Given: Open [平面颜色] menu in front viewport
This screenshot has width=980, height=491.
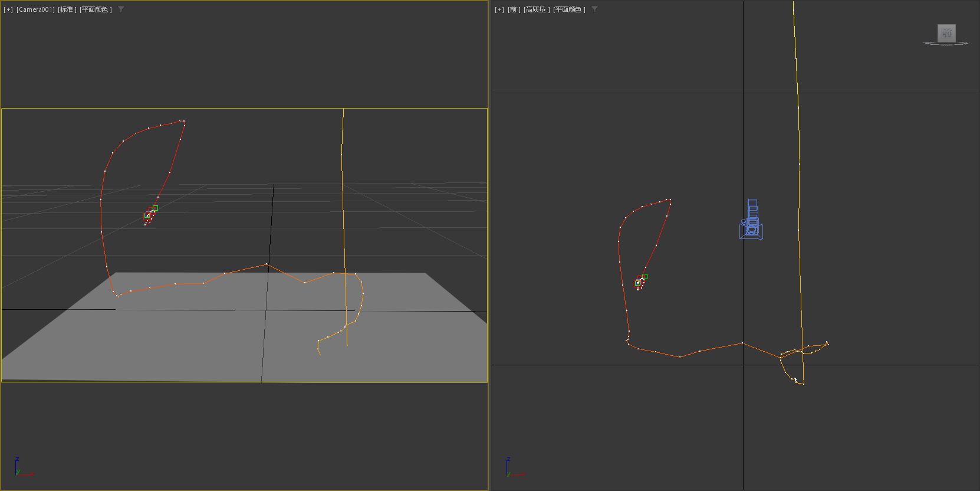Looking at the screenshot, I should click(x=569, y=9).
